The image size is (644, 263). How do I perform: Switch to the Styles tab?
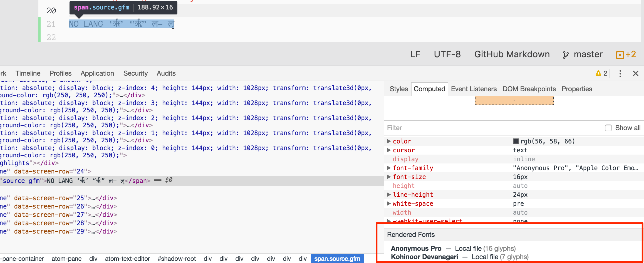pos(398,89)
